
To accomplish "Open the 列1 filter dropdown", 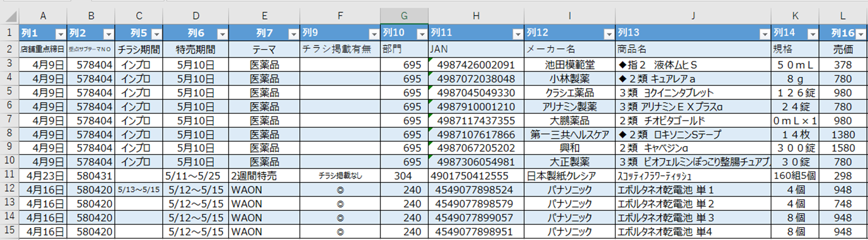I will 61,34.
